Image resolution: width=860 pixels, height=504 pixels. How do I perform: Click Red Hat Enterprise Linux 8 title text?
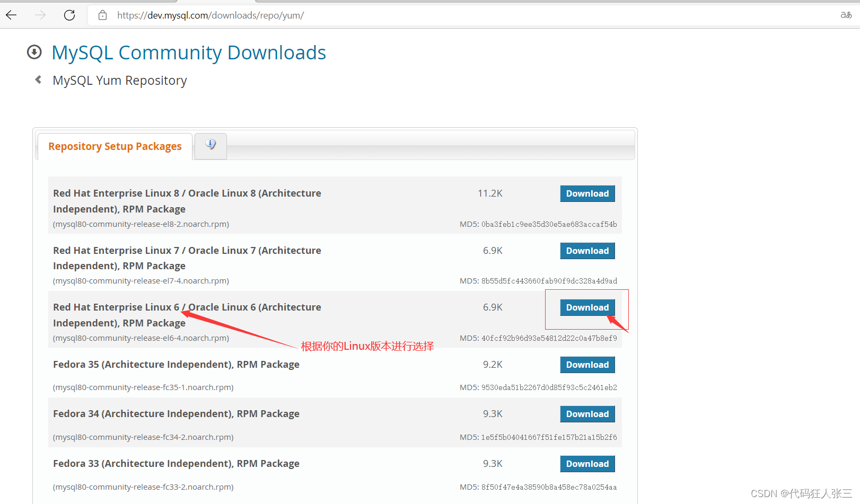tap(187, 201)
